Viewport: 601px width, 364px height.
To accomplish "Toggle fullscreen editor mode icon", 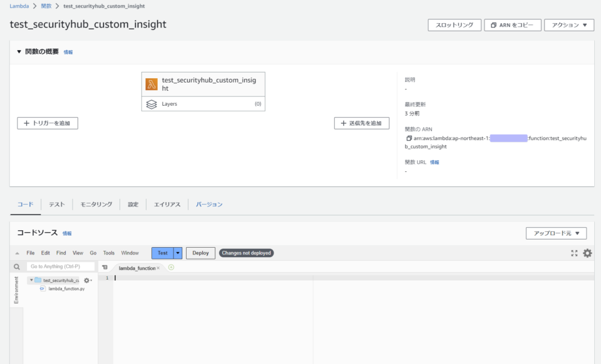I will coord(574,253).
